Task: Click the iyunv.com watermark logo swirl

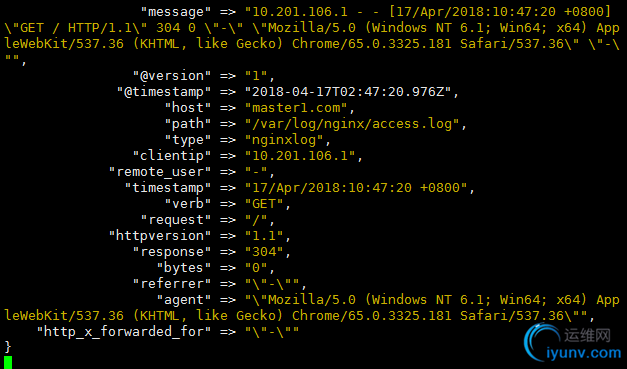Action: coord(543,342)
